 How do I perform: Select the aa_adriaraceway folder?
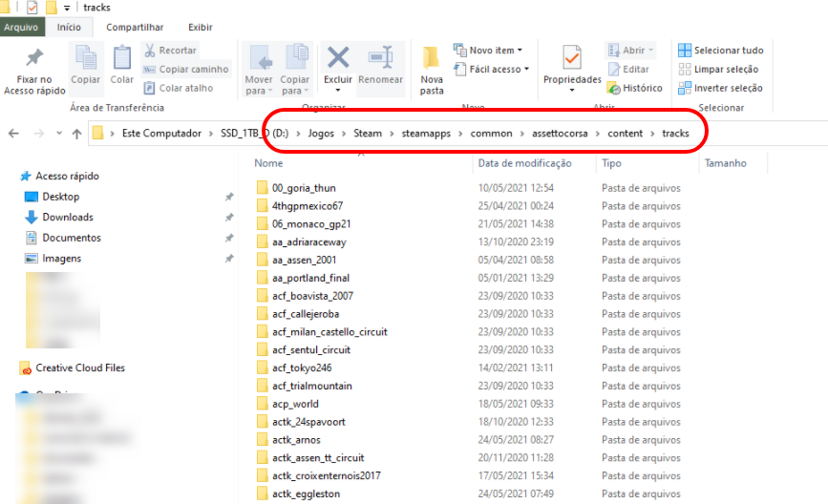(x=308, y=241)
